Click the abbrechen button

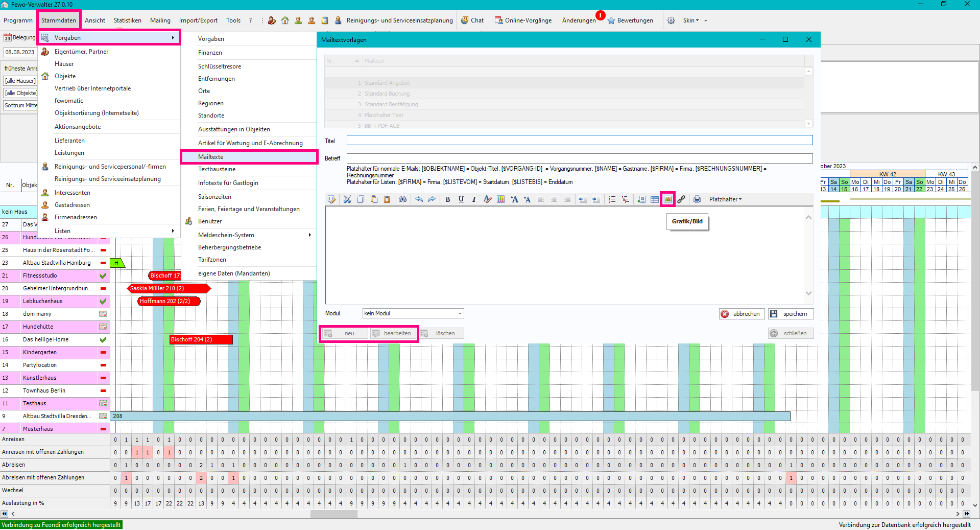point(741,314)
